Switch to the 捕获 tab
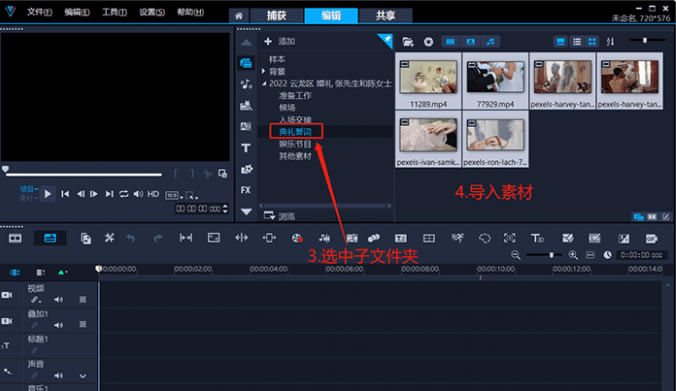676x391 pixels. (x=276, y=16)
